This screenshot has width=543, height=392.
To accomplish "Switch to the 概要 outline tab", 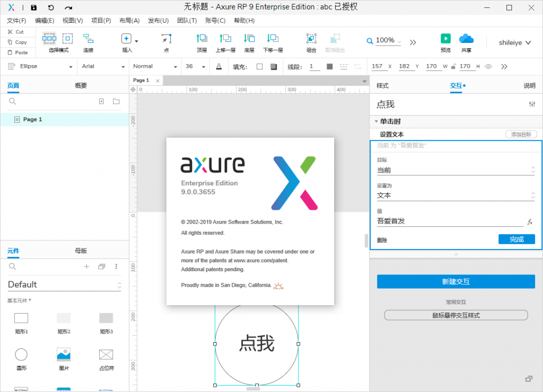I will click(81, 85).
